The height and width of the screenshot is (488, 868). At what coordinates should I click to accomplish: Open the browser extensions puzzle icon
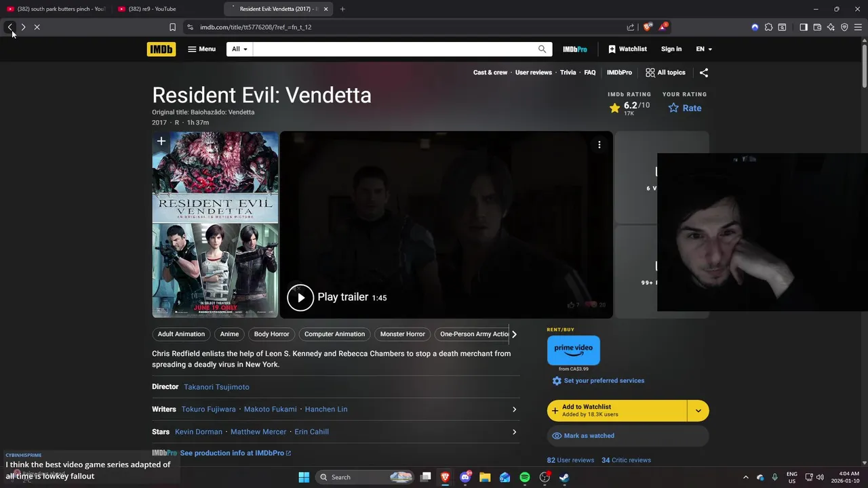pos(768,27)
